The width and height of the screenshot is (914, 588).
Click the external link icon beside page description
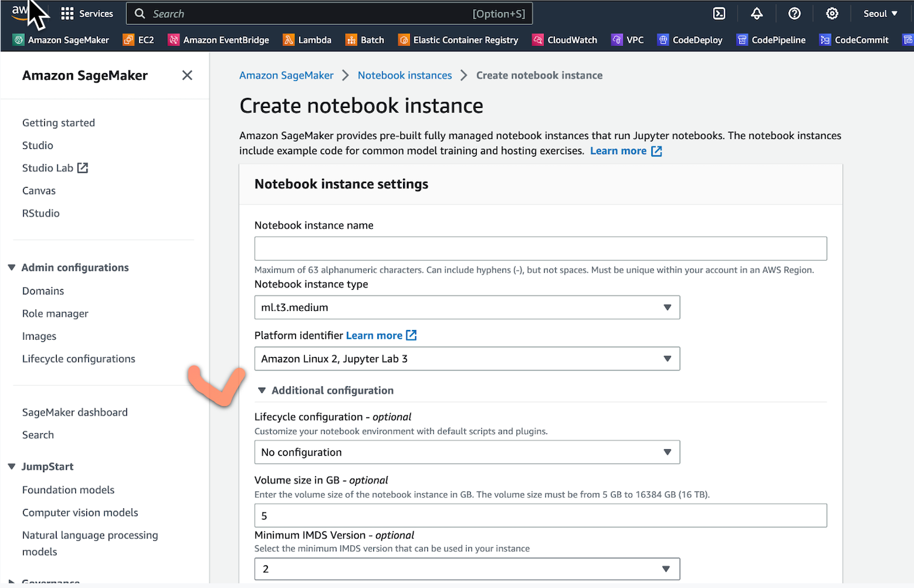tap(657, 151)
